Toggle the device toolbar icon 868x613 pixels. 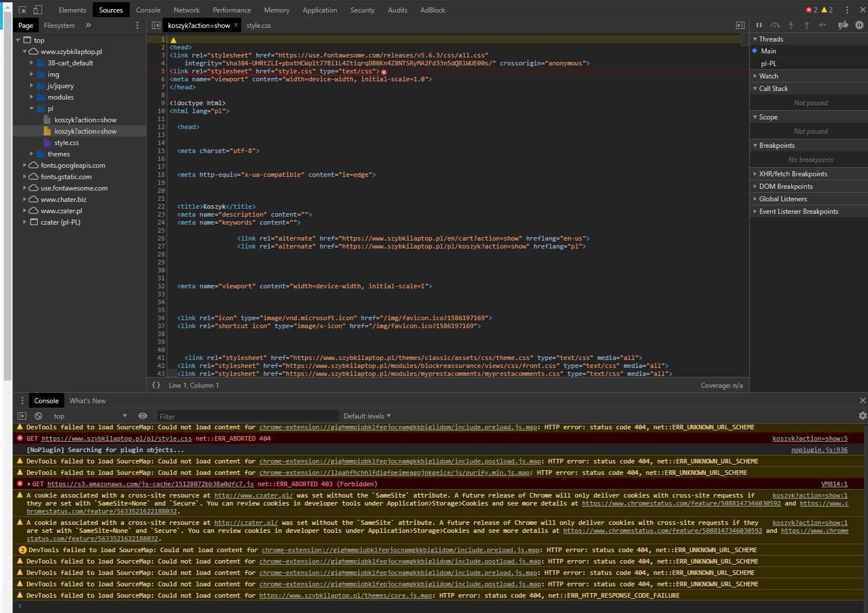38,10
